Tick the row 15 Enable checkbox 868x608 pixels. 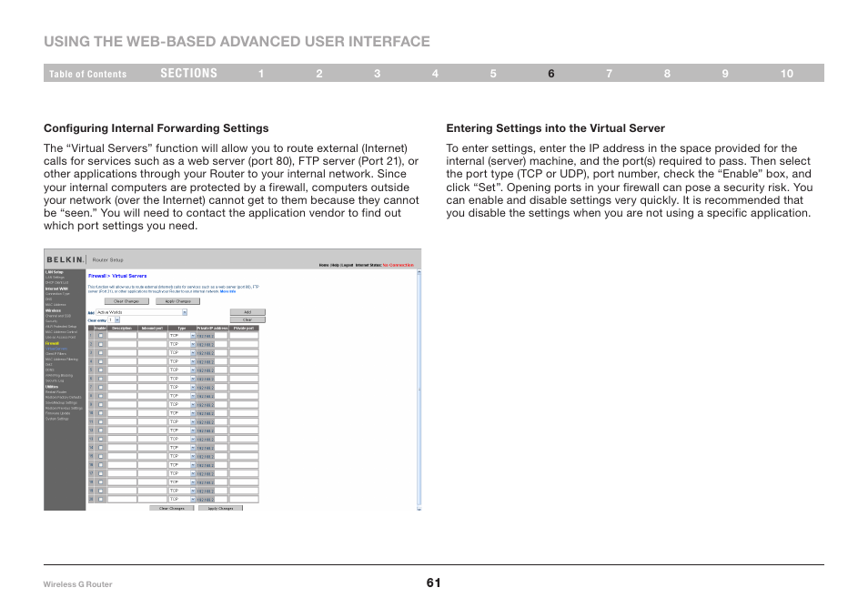[100, 456]
